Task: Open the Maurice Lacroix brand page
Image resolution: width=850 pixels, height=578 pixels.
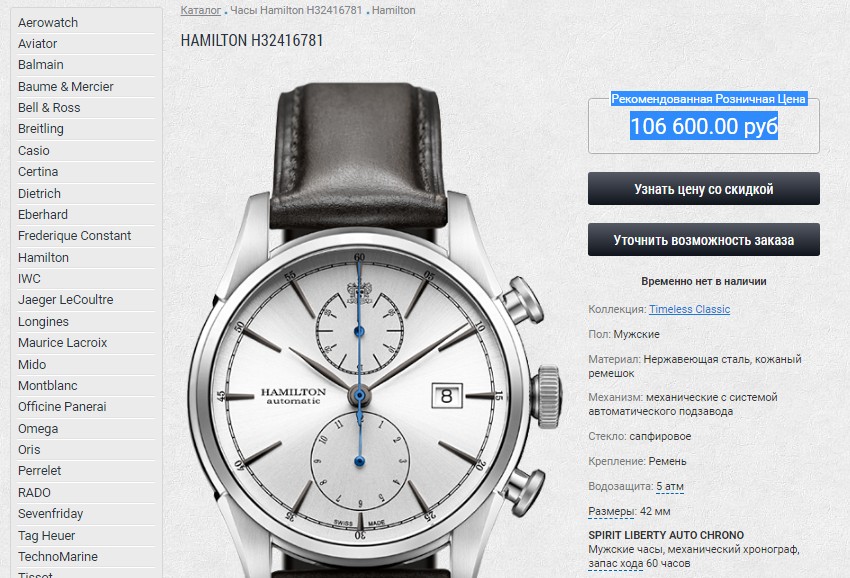Action: [x=62, y=343]
